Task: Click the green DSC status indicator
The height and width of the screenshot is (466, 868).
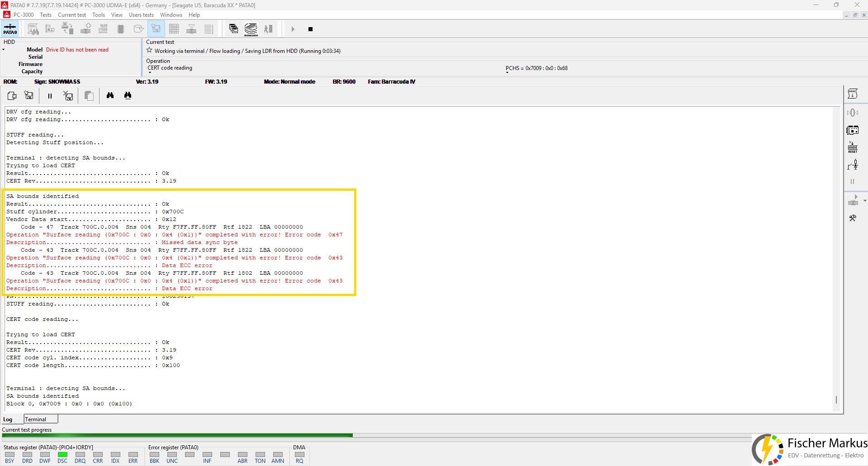Action: click(x=62, y=455)
